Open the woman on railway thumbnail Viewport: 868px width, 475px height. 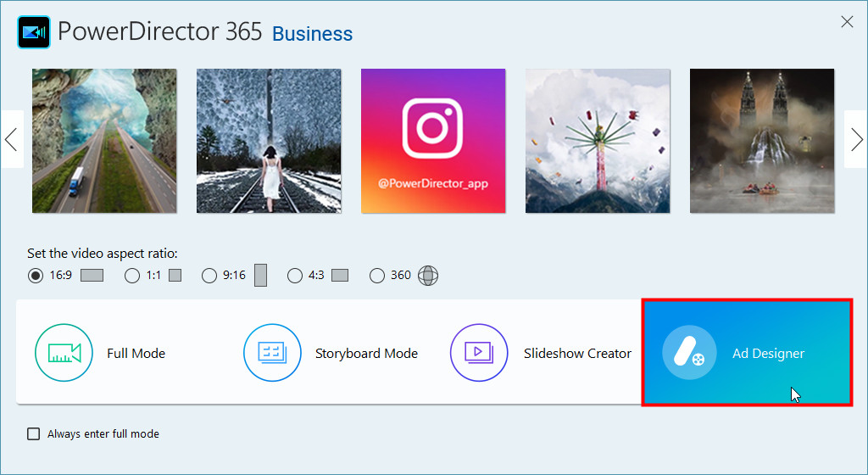coord(269,141)
